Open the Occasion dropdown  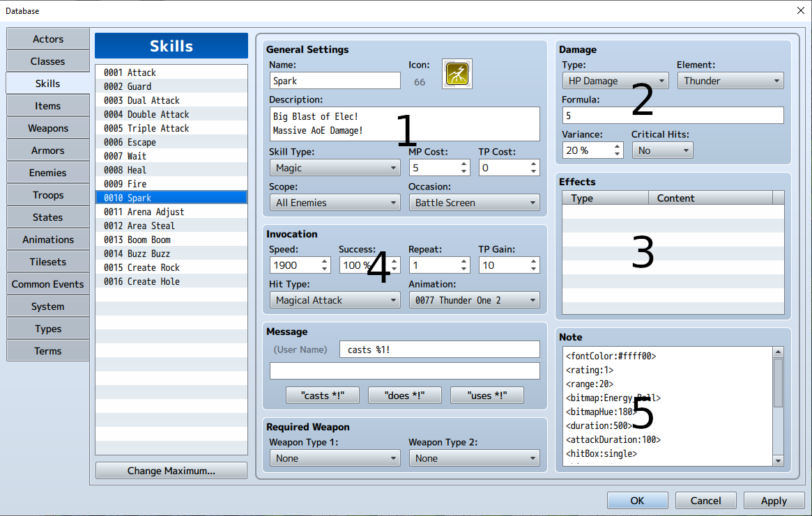pos(474,203)
